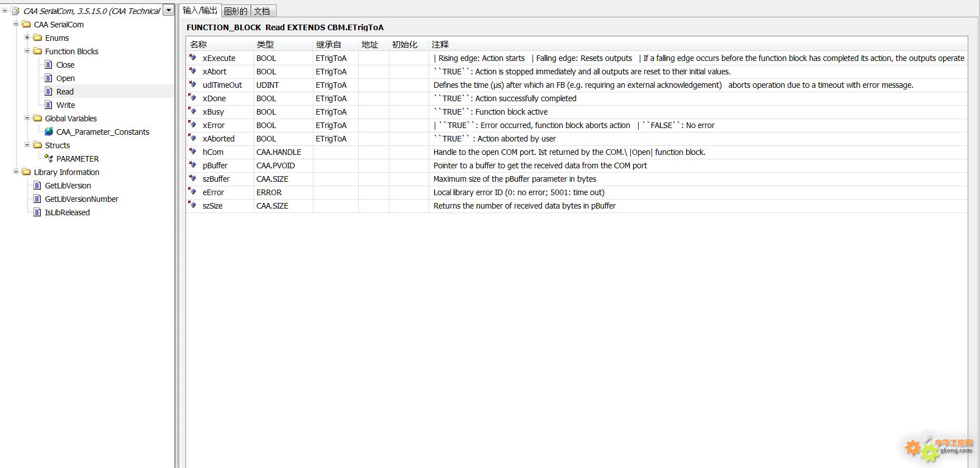
Task: Click the 'Action aborted by user' comment
Action: 494,139
